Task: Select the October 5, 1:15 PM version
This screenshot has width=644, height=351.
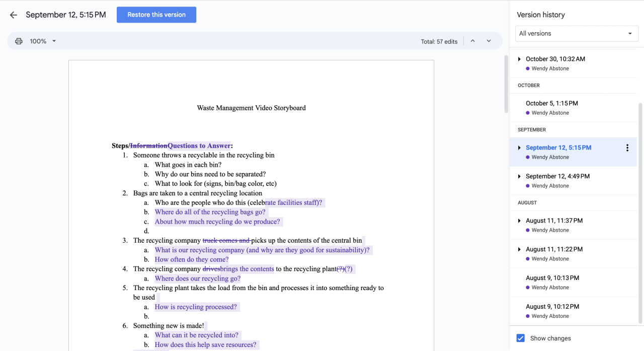Action: click(551, 103)
